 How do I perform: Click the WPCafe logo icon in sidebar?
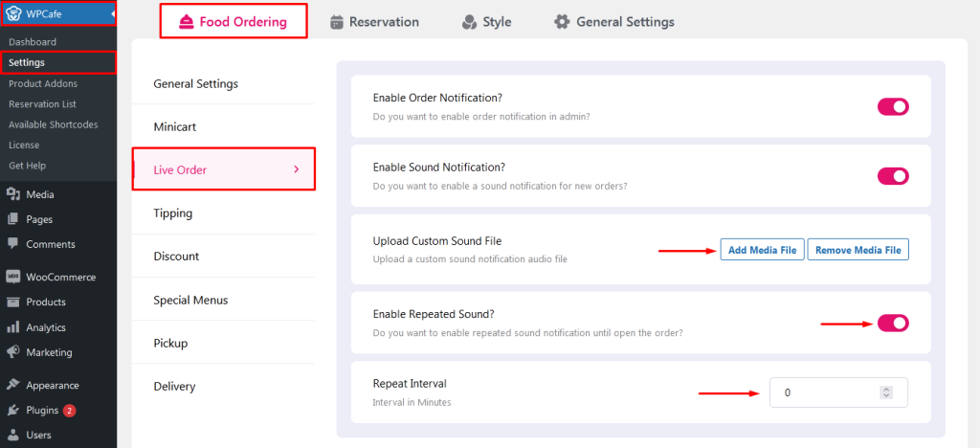(13, 13)
